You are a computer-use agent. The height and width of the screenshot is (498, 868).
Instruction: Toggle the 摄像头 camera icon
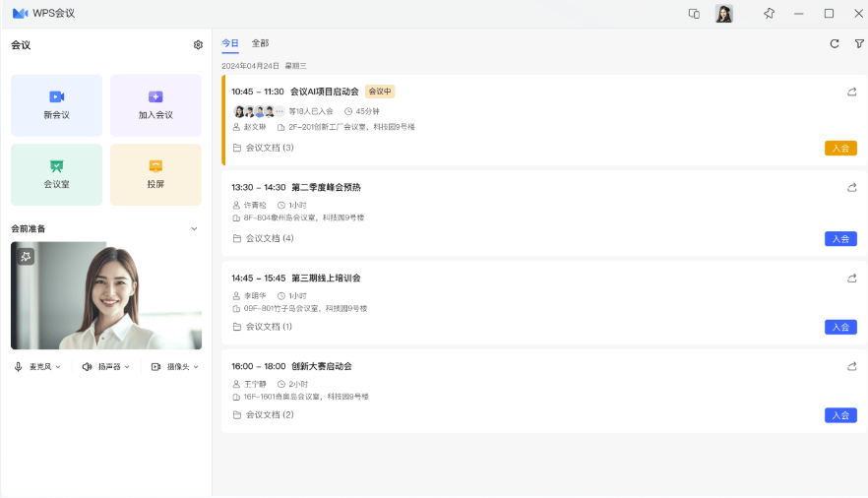(156, 366)
